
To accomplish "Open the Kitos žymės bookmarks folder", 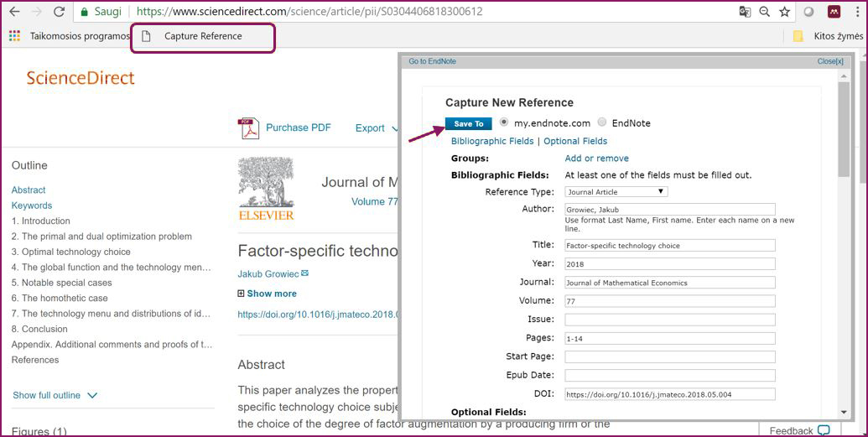I will tap(828, 36).
